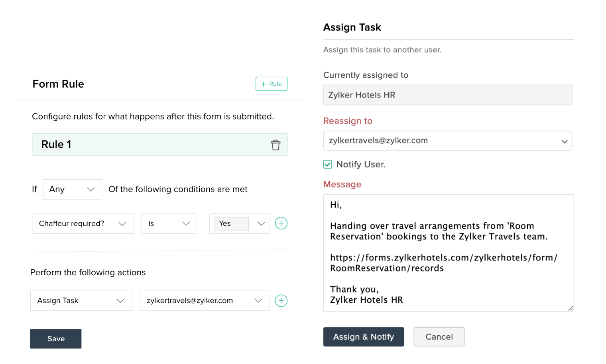Save the form rule configuration
Image resolution: width=606 pixels, height=364 pixels.
click(x=55, y=339)
